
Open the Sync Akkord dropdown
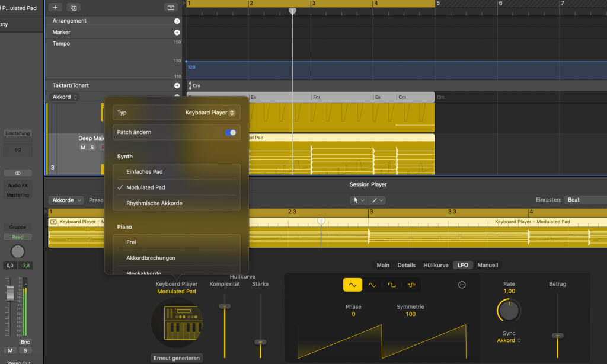(x=509, y=340)
